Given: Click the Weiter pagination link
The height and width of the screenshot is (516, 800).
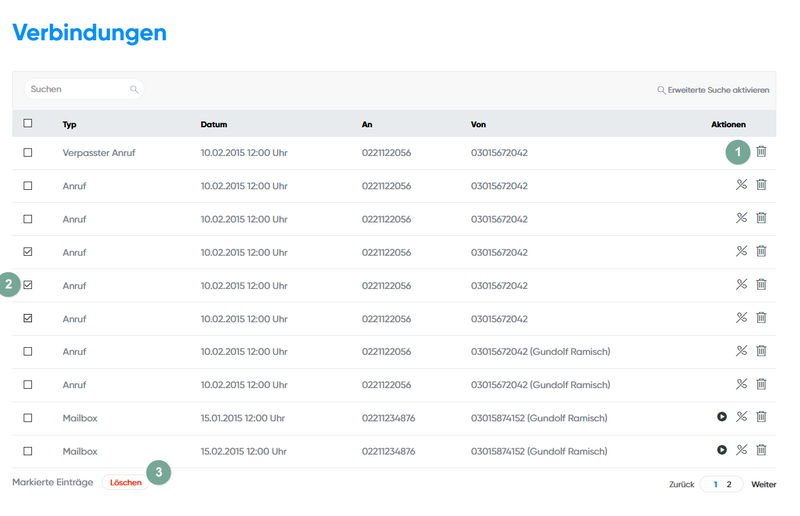Looking at the screenshot, I should coord(764,484).
